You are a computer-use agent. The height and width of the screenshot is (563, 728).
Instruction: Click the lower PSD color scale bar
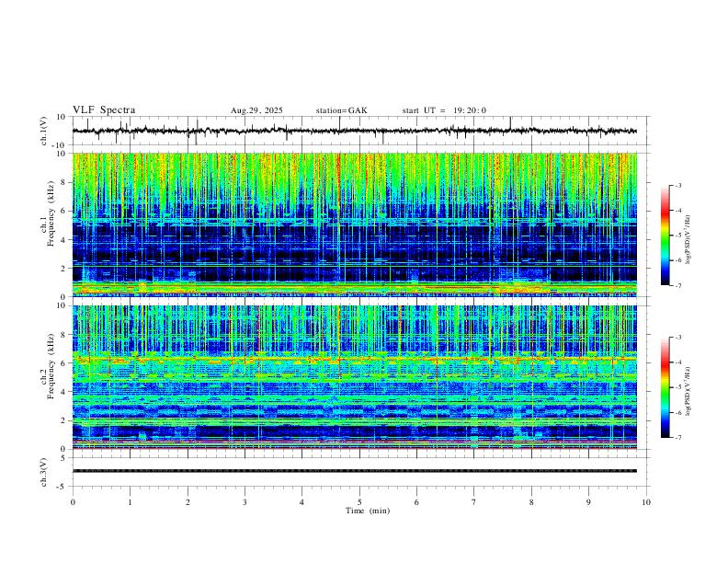pos(665,387)
